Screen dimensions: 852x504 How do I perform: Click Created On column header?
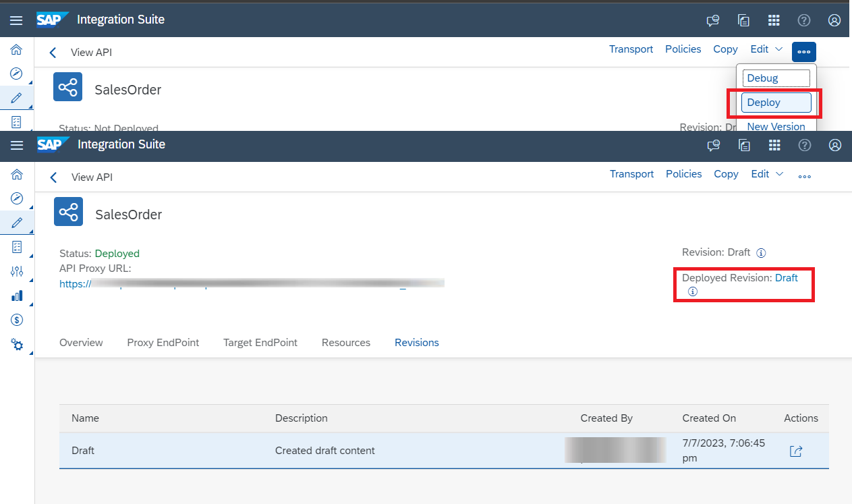click(x=709, y=418)
